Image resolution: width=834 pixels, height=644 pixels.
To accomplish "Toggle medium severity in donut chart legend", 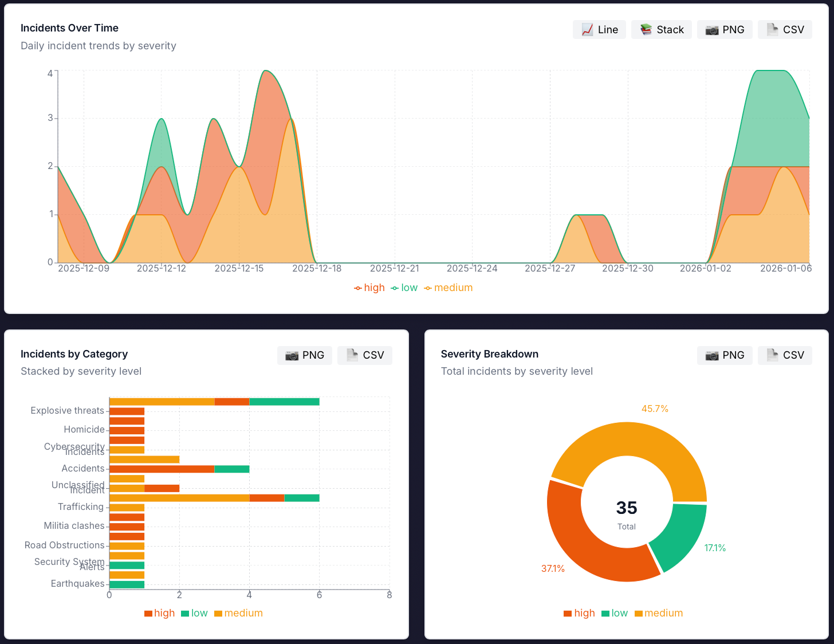I will pyautogui.click(x=659, y=613).
